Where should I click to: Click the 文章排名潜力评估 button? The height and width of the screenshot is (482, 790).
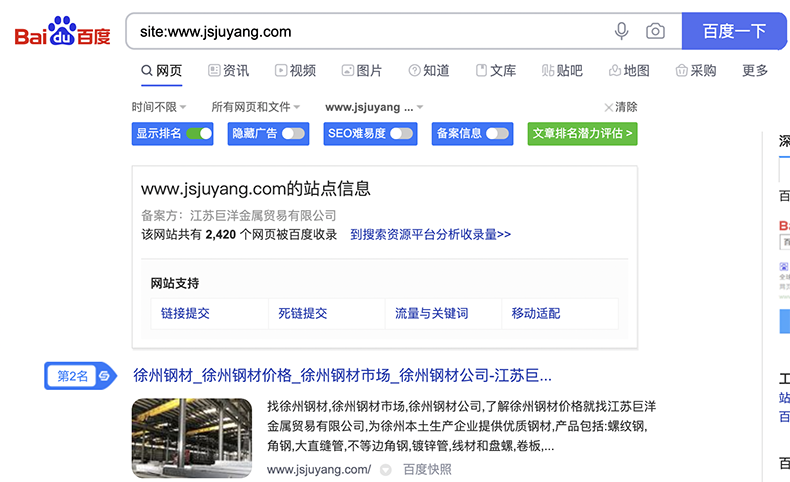point(582,133)
